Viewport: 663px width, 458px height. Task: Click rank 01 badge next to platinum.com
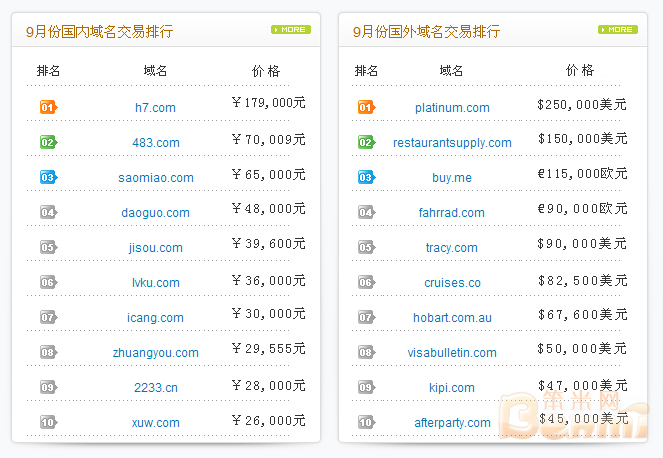367,107
